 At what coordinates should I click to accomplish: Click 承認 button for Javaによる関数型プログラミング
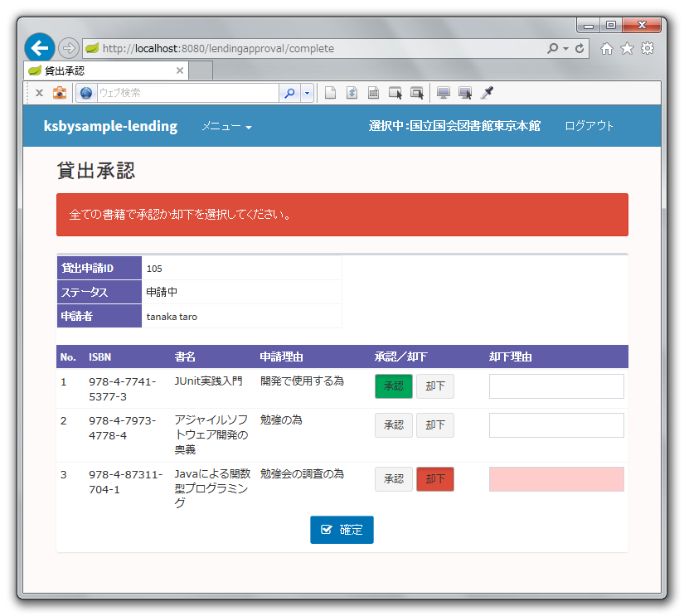[394, 479]
